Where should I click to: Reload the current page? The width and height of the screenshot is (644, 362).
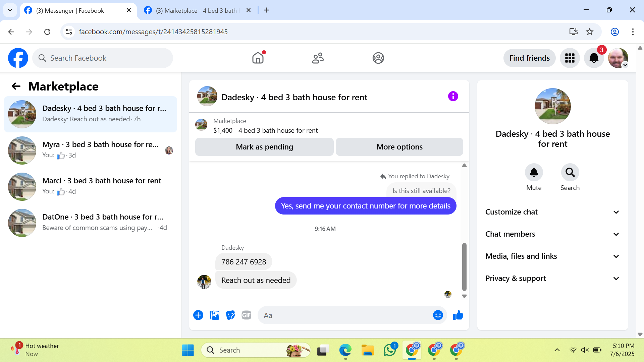coord(47,32)
